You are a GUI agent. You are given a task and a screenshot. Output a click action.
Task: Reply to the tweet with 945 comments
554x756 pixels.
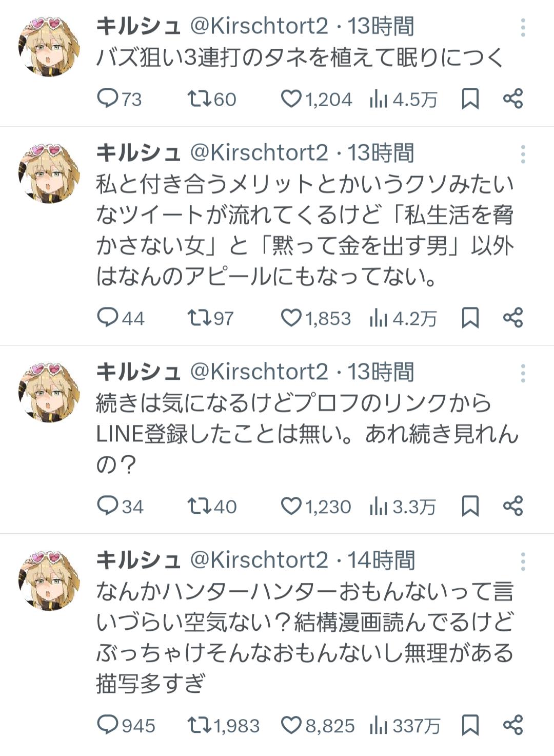pyautogui.click(x=126, y=726)
